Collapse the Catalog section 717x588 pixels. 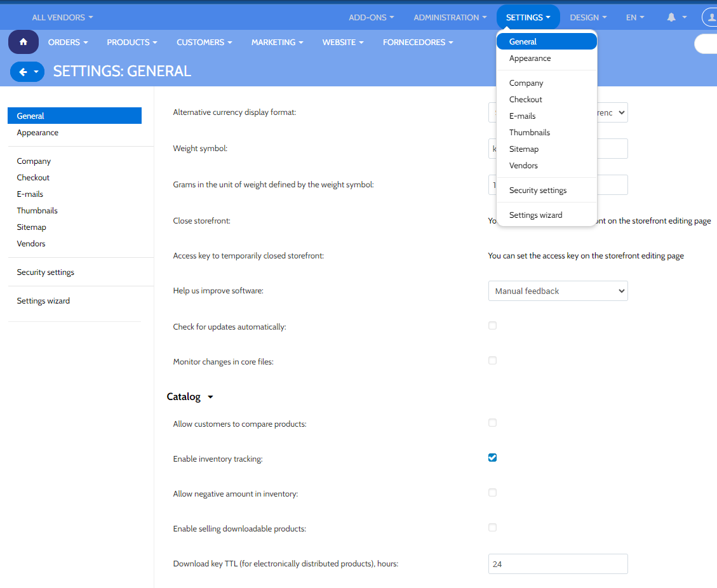210,396
